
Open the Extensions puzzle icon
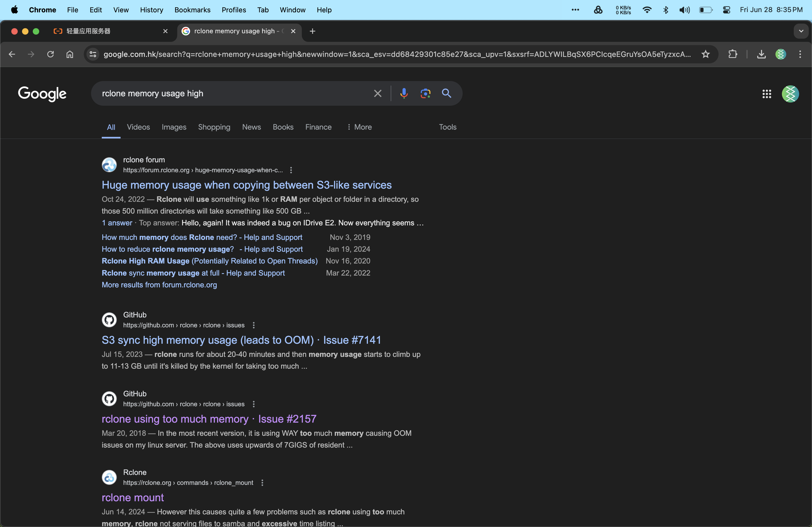[733, 54]
